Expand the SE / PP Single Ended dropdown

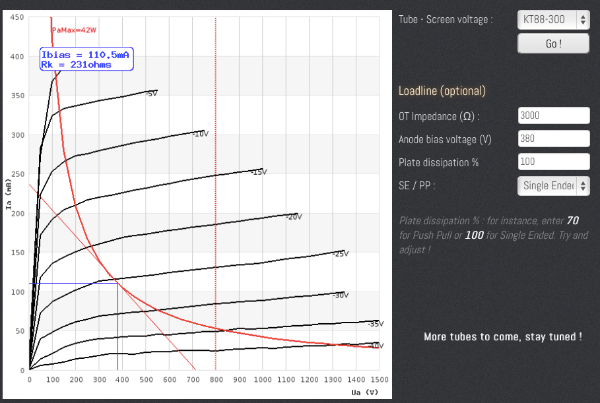coord(553,185)
